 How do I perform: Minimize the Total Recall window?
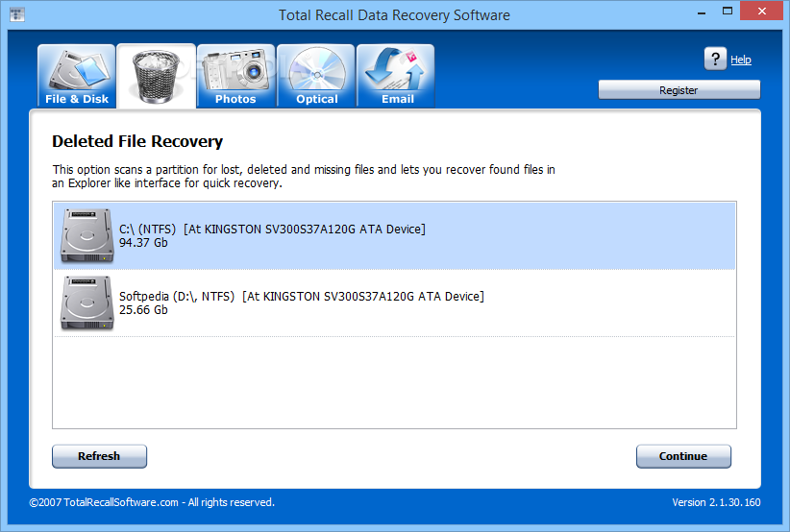pyautogui.click(x=702, y=12)
